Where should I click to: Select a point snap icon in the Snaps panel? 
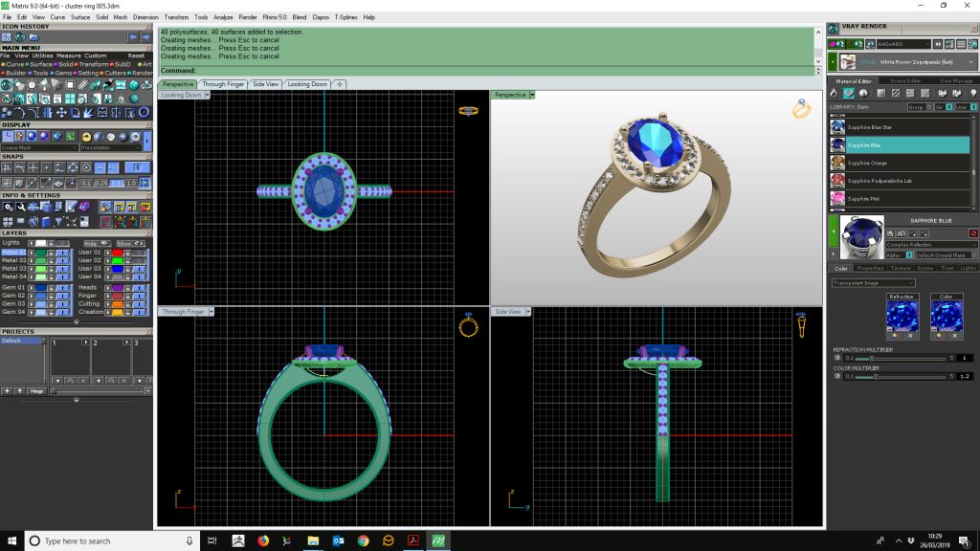tap(46, 167)
